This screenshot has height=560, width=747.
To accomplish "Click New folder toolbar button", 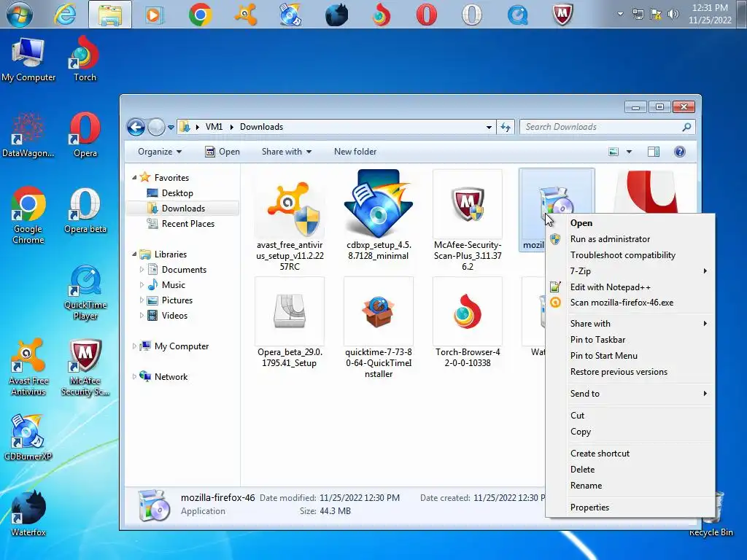I will pyautogui.click(x=355, y=152).
